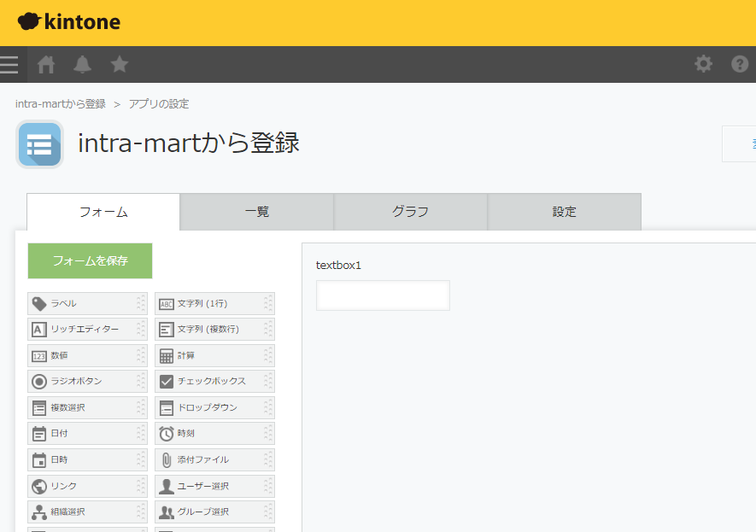
Task: Select the チェックボックス field item
Action: (x=214, y=382)
